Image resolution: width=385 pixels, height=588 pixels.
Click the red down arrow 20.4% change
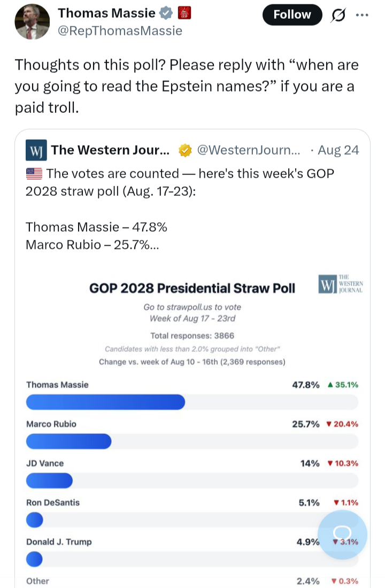coord(342,424)
